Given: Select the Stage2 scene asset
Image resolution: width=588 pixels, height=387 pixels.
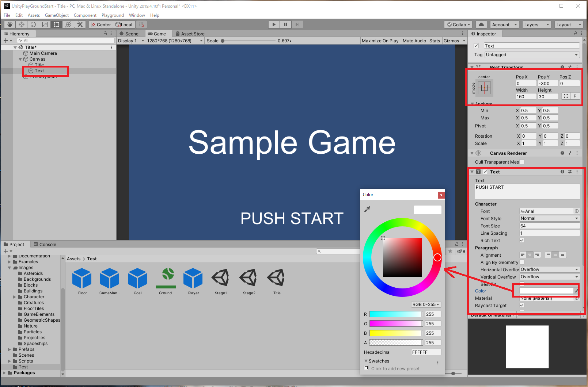Looking at the screenshot, I should click(249, 281).
